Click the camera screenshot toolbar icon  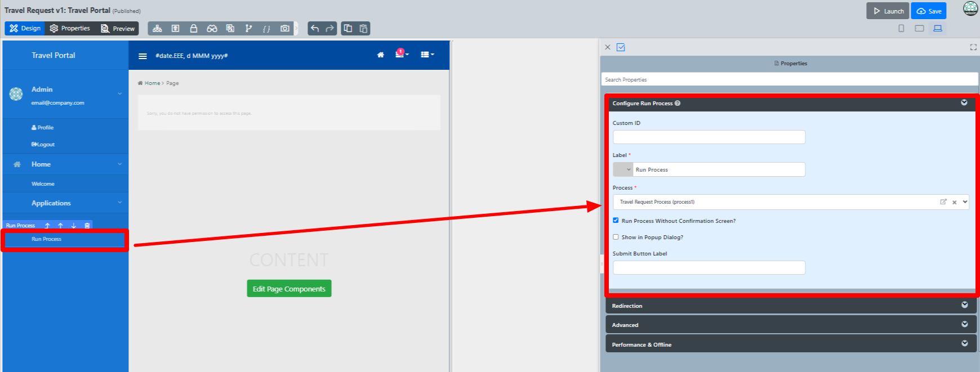[285, 28]
